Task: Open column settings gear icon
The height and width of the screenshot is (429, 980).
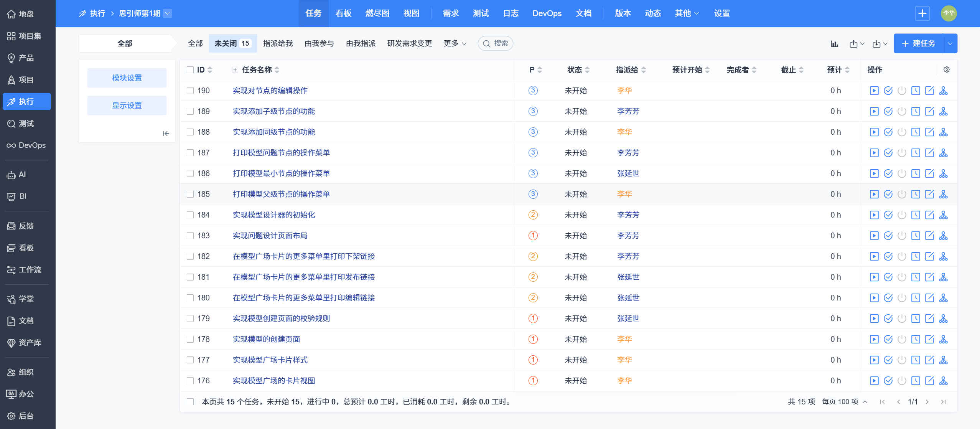Action: coord(947,70)
